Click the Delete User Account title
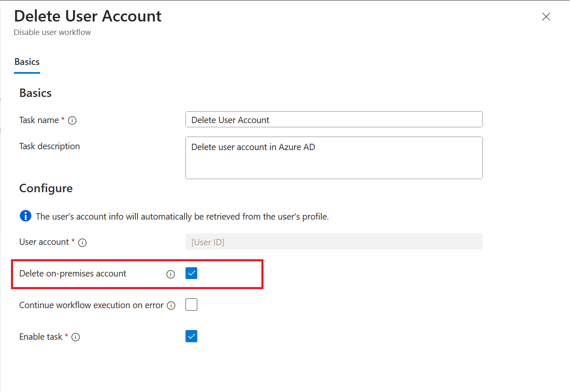The height and width of the screenshot is (392, 570). 88,16
